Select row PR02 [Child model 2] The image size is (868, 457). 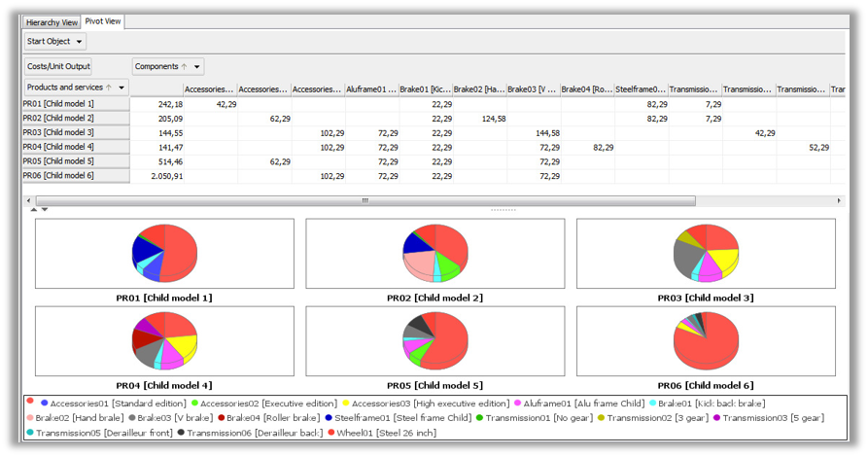coord(76,119)
